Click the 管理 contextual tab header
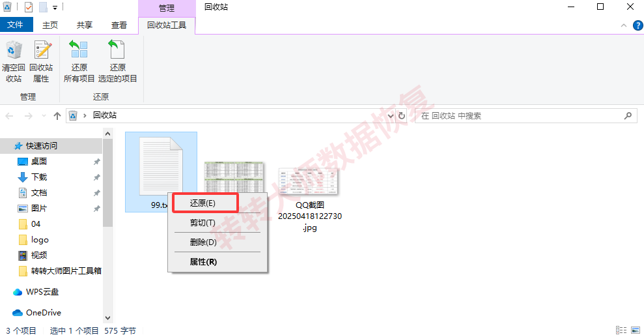644x335 pixels. [x=167, y=8]
